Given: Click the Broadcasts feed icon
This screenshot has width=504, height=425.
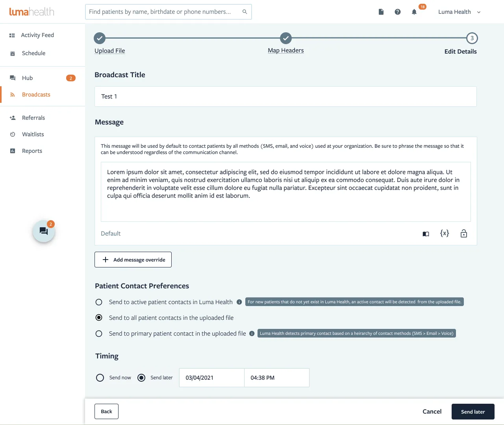Looking at the screenshot, I should (x=13, y=95).
